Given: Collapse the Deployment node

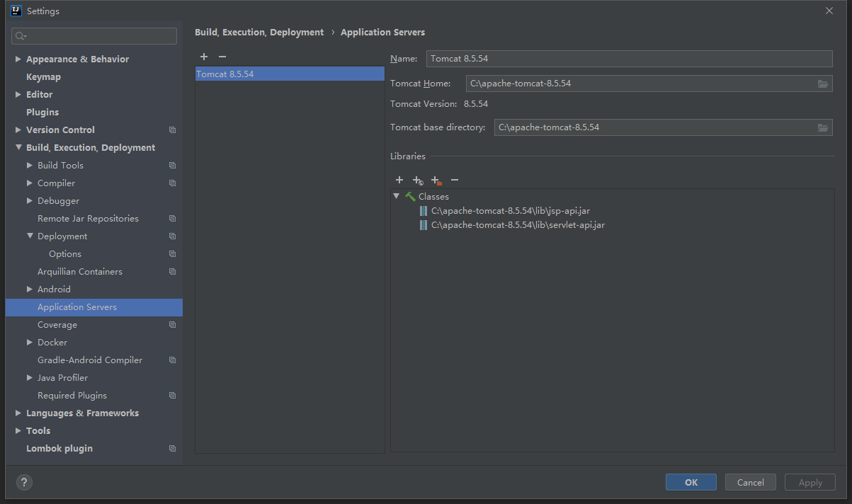Looking at the screenshot, I should (30, 236).
